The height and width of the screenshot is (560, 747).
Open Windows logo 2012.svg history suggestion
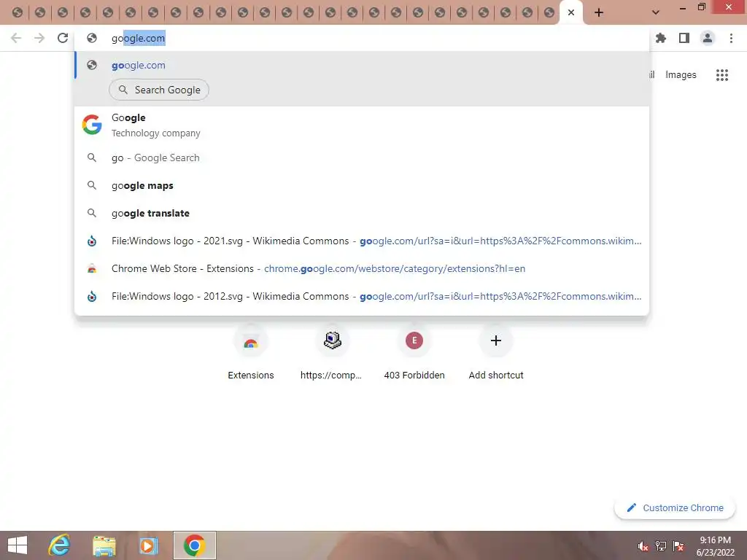pyautogui.click(x=362, y=296)
